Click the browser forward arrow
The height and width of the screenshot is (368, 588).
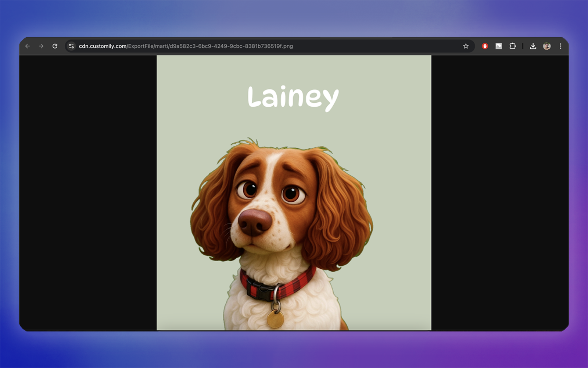click(x=41, y=46)
